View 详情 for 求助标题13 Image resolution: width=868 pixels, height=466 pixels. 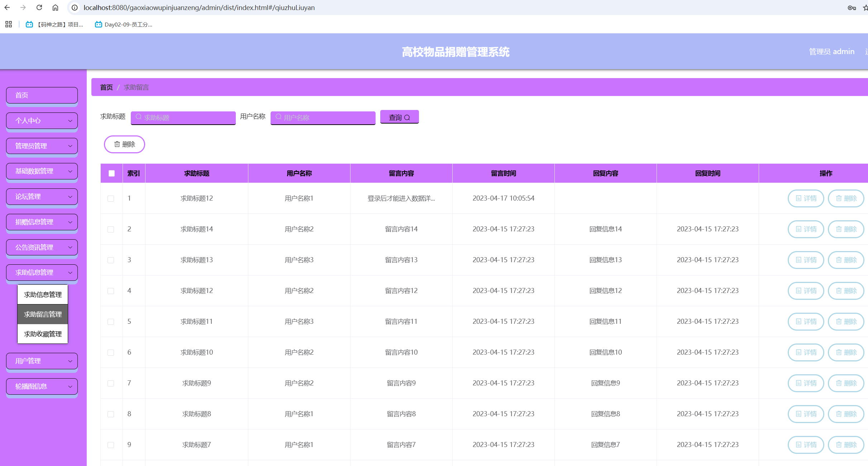coord(806,260)
